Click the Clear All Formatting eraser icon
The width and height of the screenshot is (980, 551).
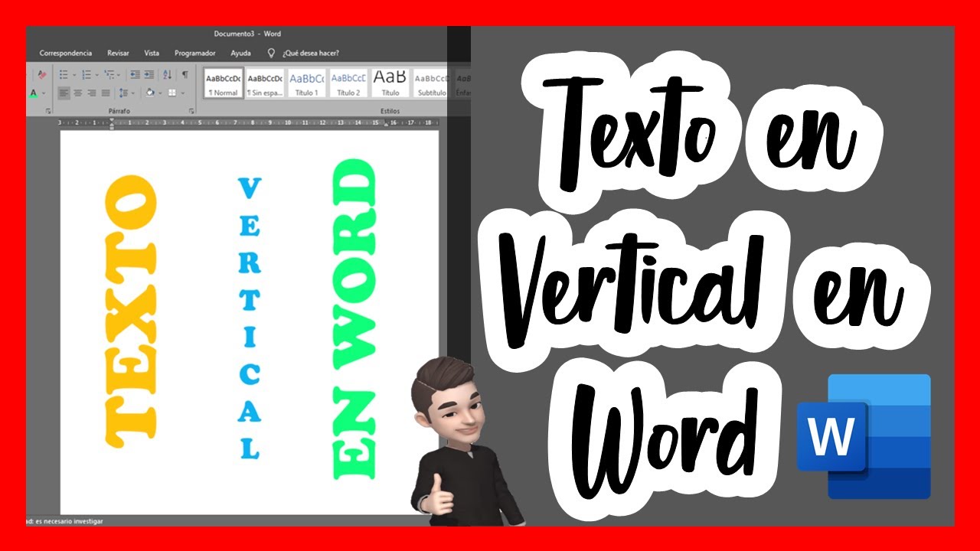(x=42, y=75)
